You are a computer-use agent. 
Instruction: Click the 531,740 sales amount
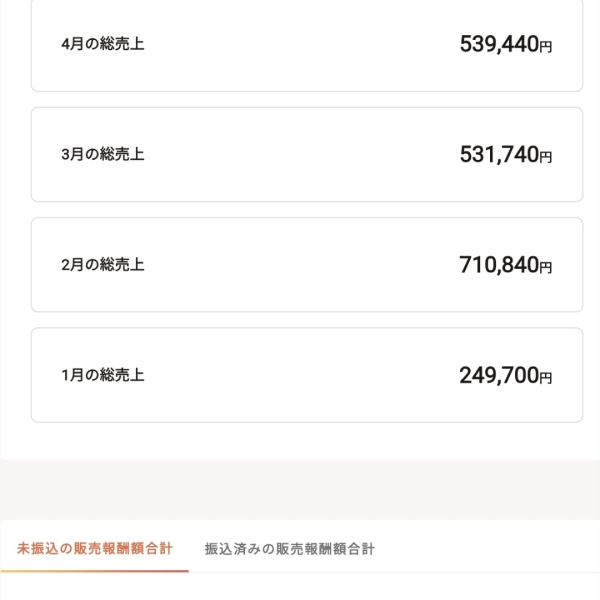click(x=498, y=155)
